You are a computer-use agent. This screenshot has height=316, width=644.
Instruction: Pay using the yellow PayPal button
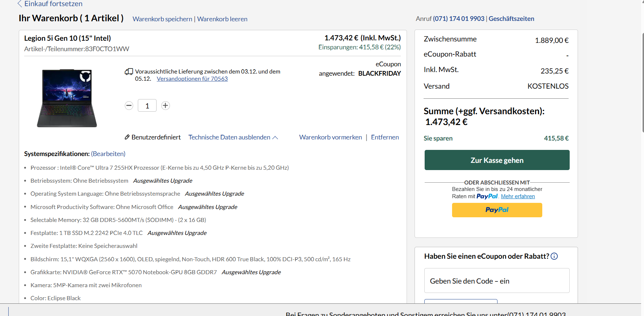(x=497, y=210)
